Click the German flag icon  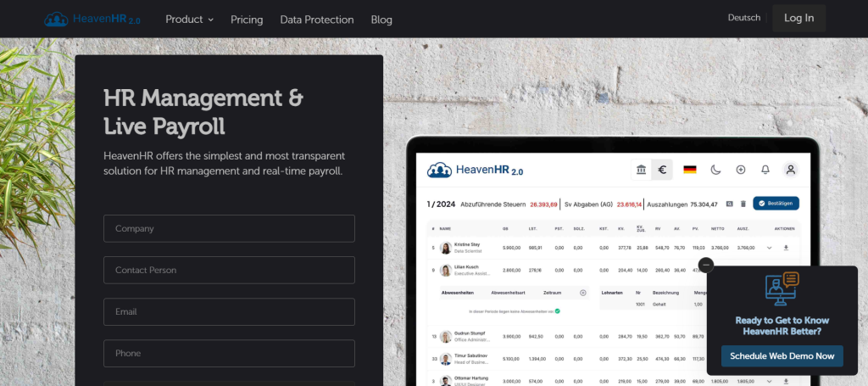tap(690, 170)
